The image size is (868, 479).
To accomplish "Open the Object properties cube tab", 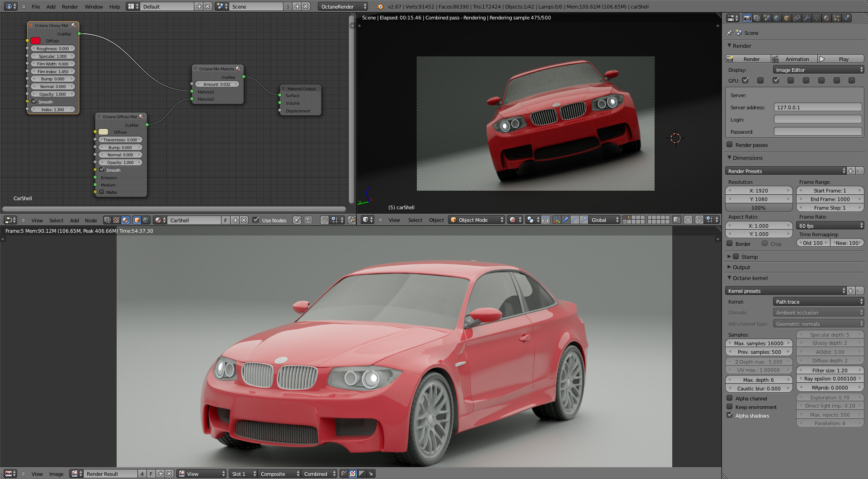I will point(787,18).
